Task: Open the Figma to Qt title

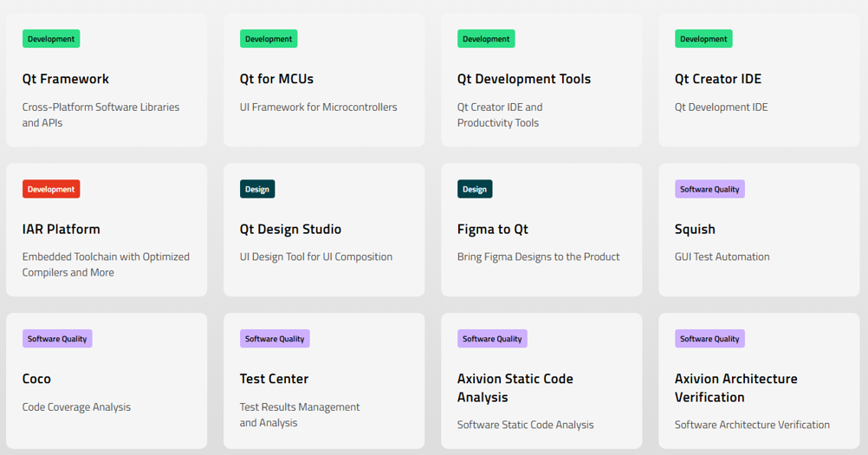Action: coord(493,229)
